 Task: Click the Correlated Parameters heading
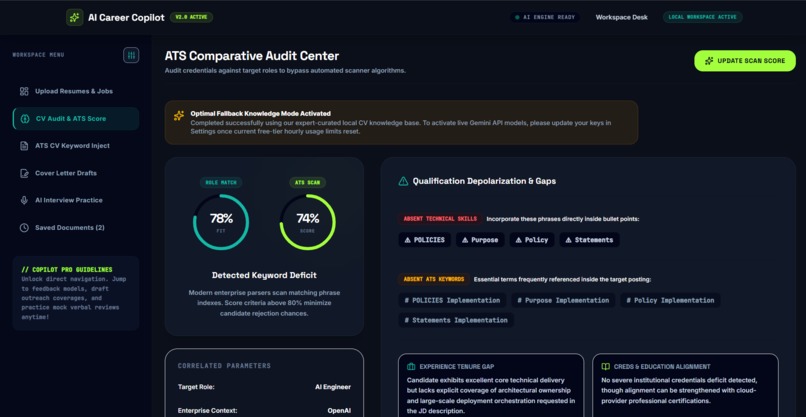(x=224, y=366)
